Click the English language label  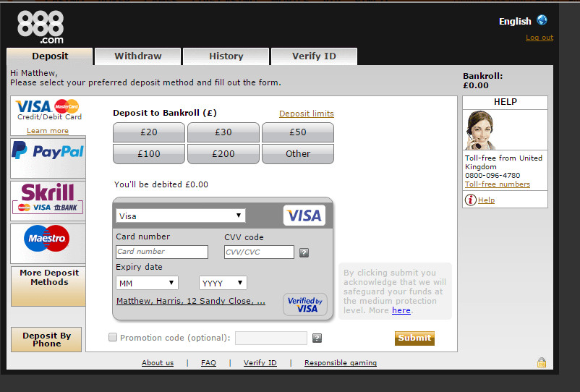[x=515, y=22]
